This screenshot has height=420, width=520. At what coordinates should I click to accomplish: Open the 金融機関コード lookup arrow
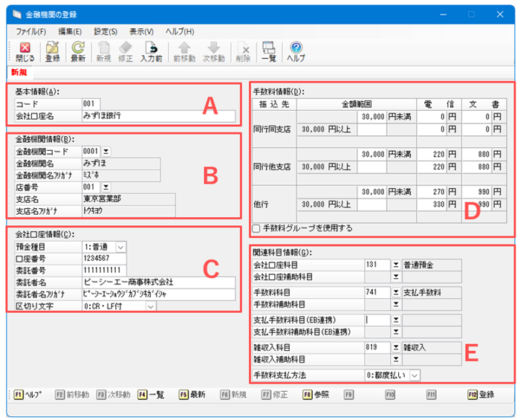pyautogui.click(x=105, y=150)
